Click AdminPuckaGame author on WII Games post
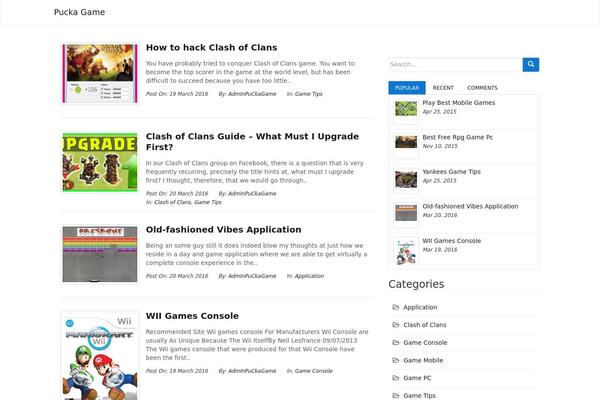This screenshot has width=600, height=400. [x=252, y=371]
